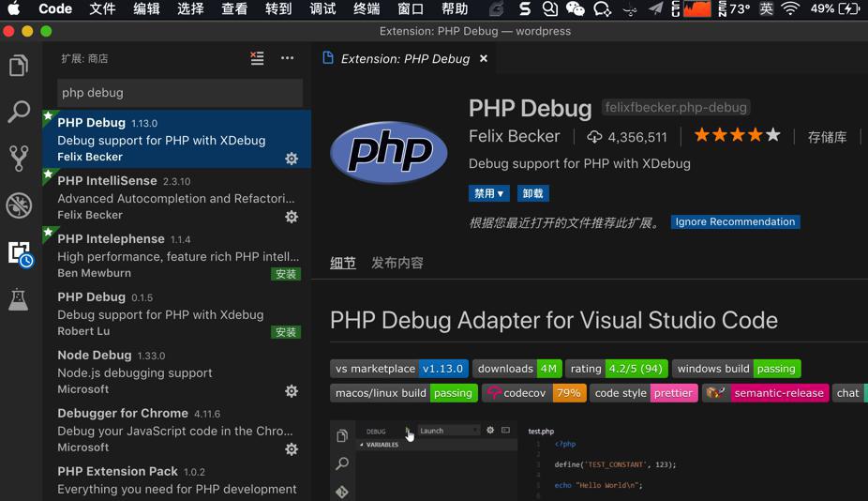Open the Explorer view in activity bar
868x501 pixels.
pos(18,66)
